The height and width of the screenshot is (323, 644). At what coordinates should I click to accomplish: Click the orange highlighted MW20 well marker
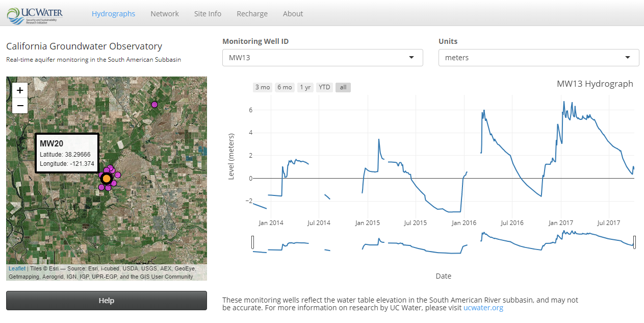coord(106,179)
